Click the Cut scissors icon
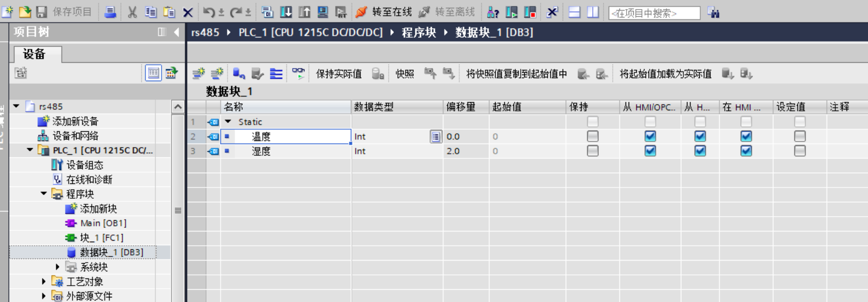The height and width of the screenshot is (302, 868). [x=132, y=12]
